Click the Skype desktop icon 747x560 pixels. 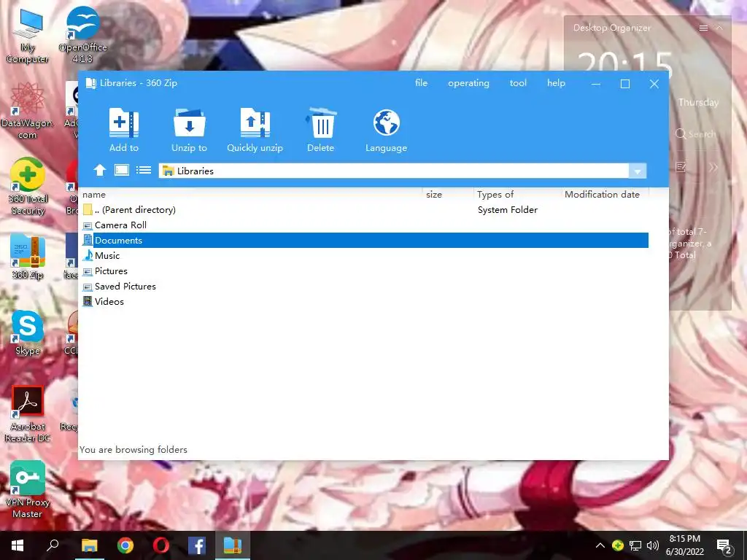pos(27,332)
